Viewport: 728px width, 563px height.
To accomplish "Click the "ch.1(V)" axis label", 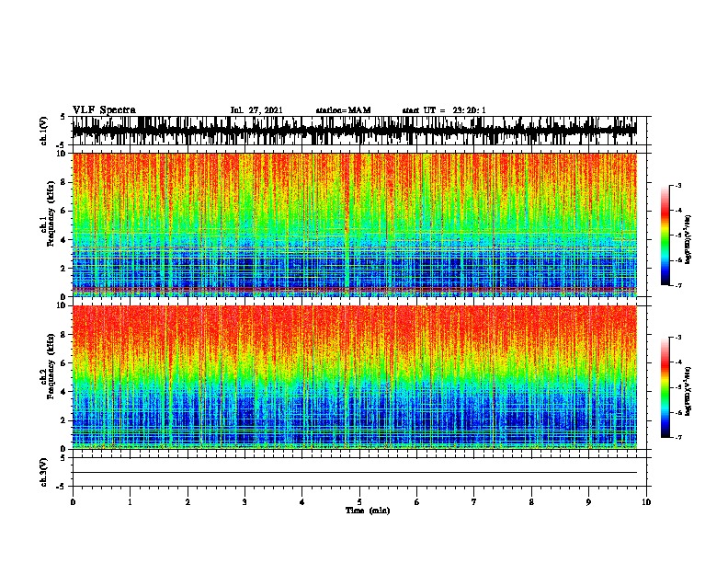I will [44, 131].
